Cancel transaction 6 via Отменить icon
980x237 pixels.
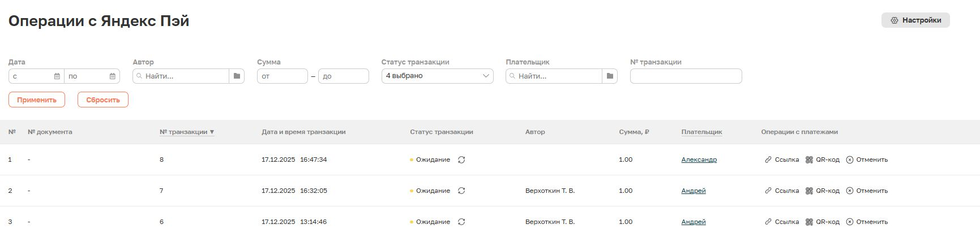(x=849, y=222)
